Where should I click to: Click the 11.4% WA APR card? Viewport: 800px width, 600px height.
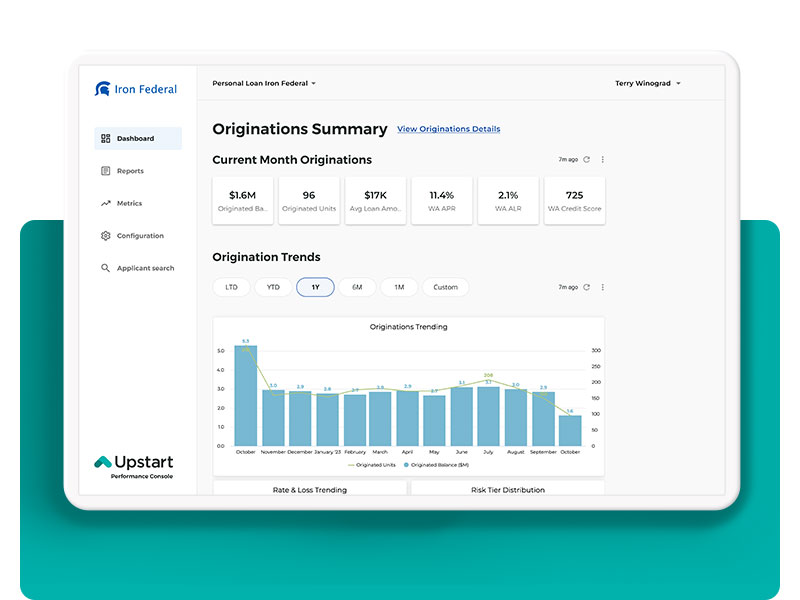pyautogui.click(x=442, y=201)
